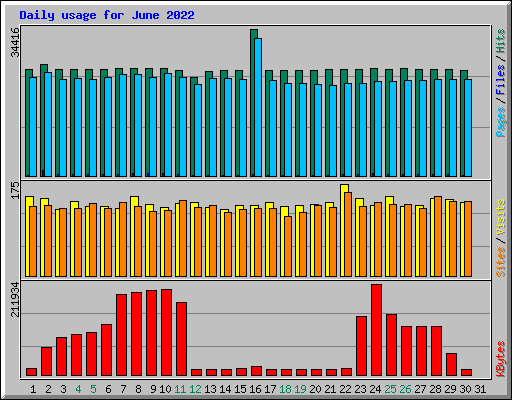This screenshot has width=512, height=400.
Task: Click the red 'KBytes' legend label
Action: [501, 359]
